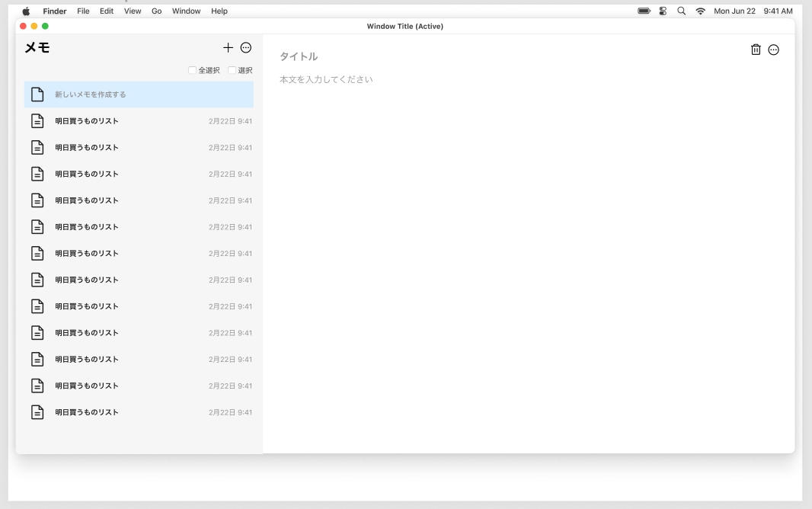The height and width of the screenshot is (509, 812).
Task: Open Control Center in the menu bar
Action: (x=663, y=11)
